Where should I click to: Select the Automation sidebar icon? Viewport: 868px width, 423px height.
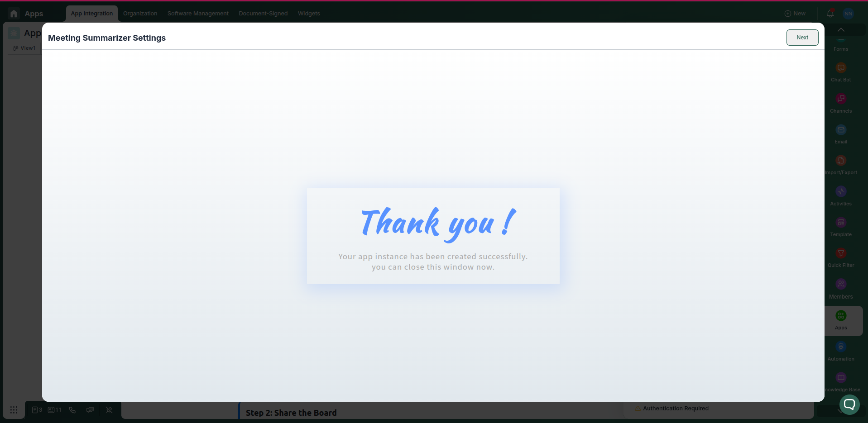pos(840,347)
